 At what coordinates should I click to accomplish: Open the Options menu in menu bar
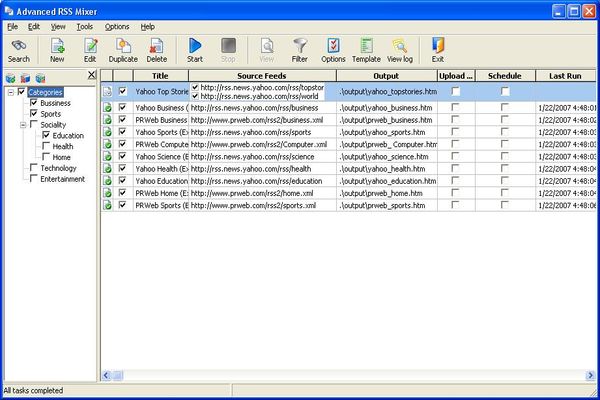[x=117, y=27]
